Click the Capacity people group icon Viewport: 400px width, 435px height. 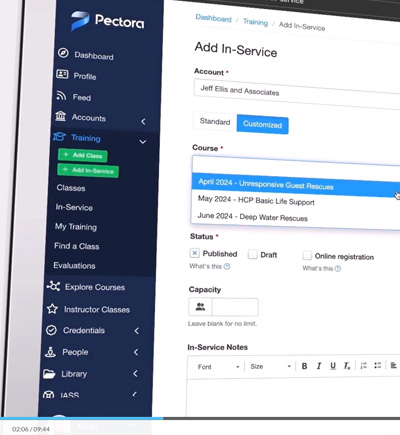[200, 306]
